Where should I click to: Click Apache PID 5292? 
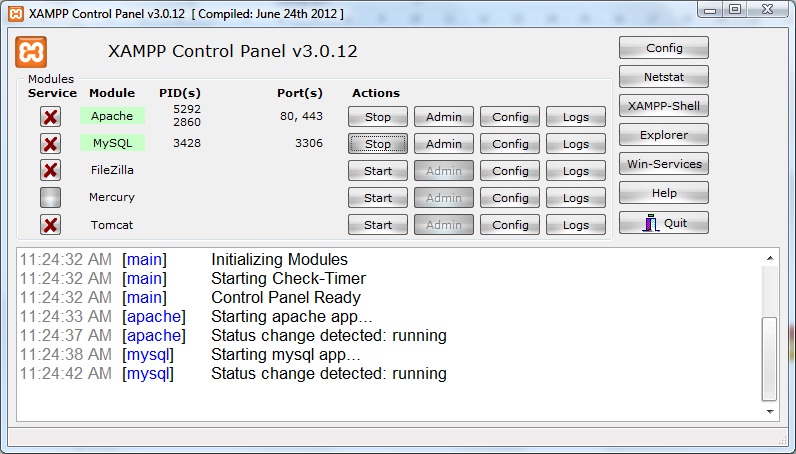click(x=187, y=109)
